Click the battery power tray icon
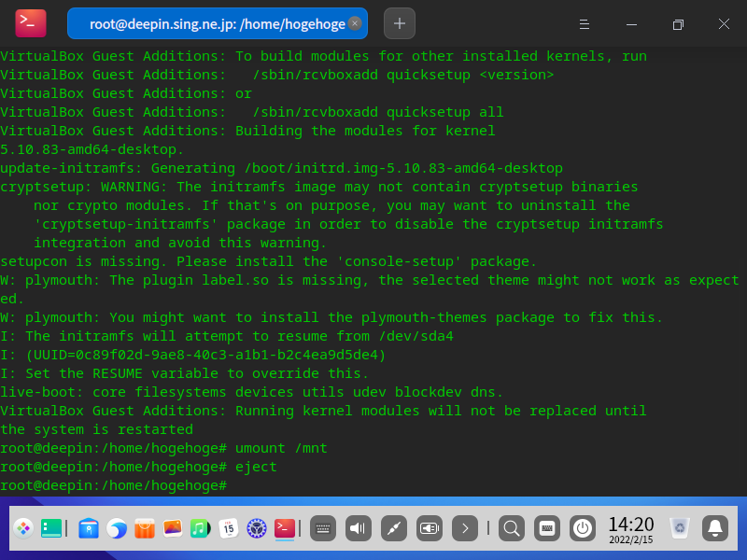The width and height of the screenshot is (747, 560). click(430, 528)
